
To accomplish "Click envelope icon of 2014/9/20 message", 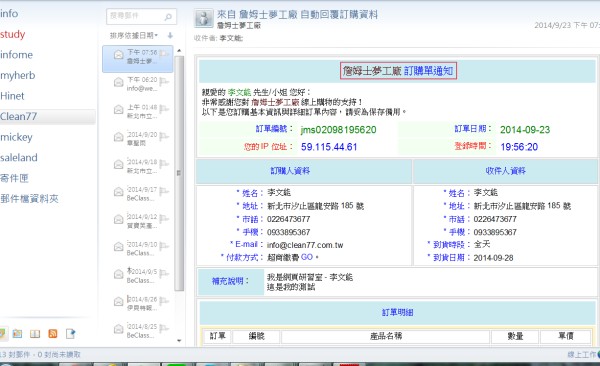I will point(119,137).
